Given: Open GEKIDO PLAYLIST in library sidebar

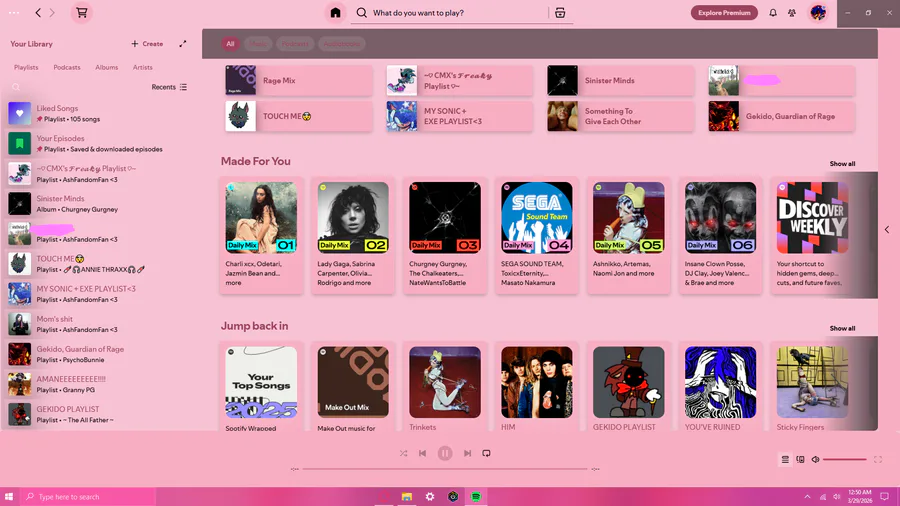Looking at the screenshot, I should point(100,414).
